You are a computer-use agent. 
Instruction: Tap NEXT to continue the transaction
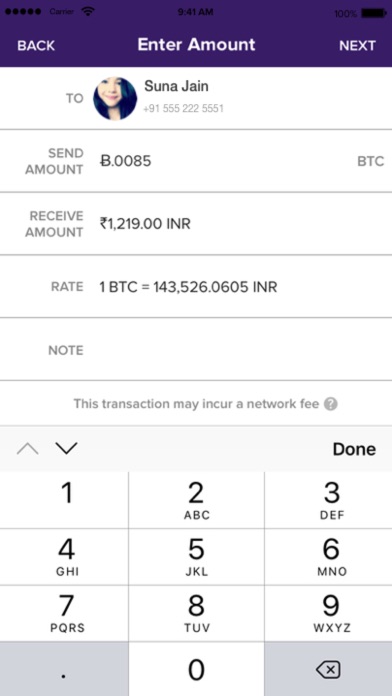coord(357,46)
